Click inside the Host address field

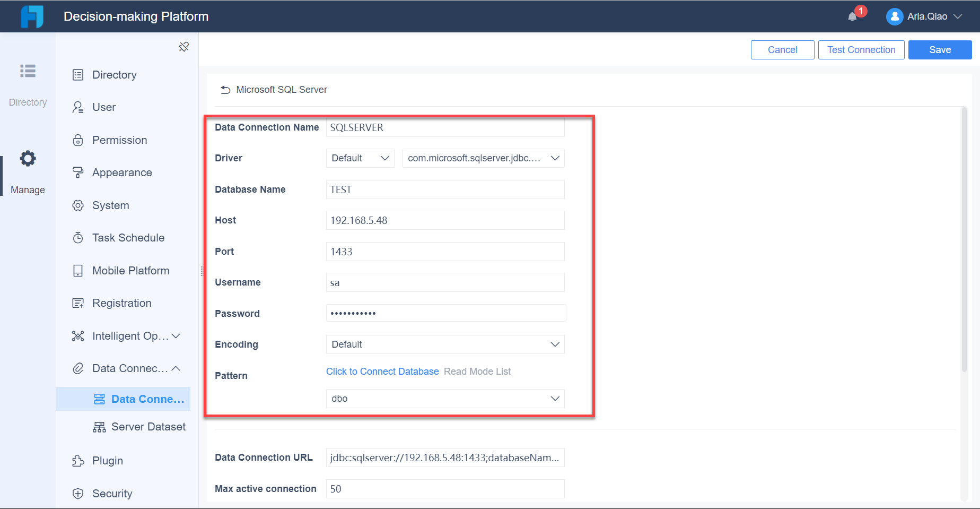(x=444, y=220)
